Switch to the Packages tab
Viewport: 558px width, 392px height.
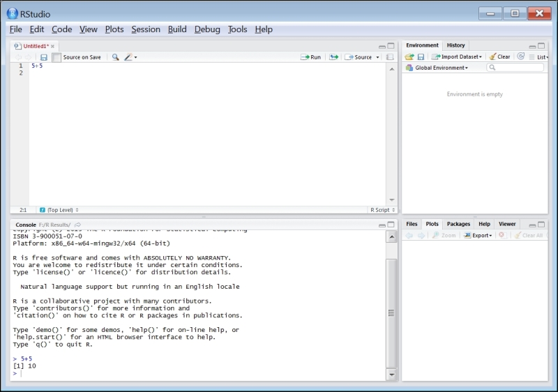[x=458, y=224]
